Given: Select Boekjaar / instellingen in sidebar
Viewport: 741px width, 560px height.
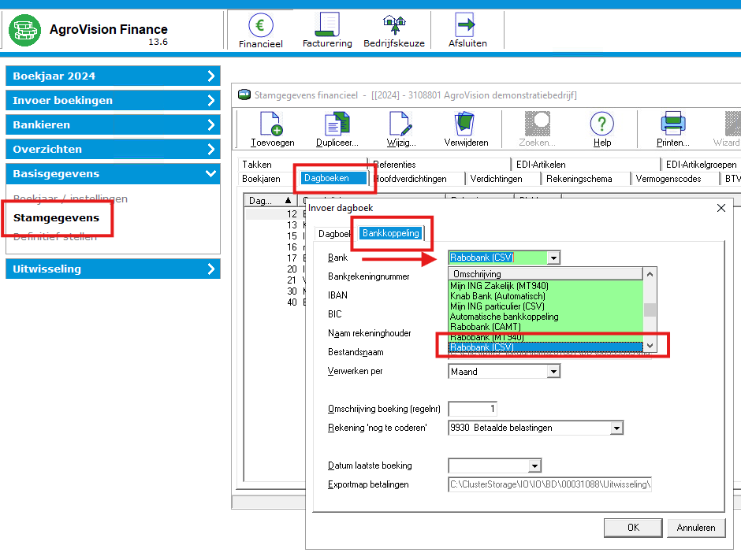Looking at the screenshot, I should (70, 198).
